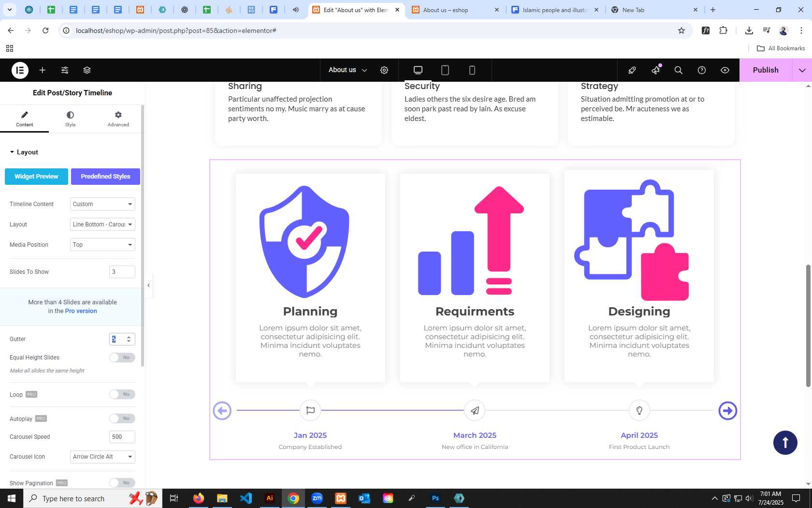
Task: Click the Windows taskbar search box
Action: 93,498
